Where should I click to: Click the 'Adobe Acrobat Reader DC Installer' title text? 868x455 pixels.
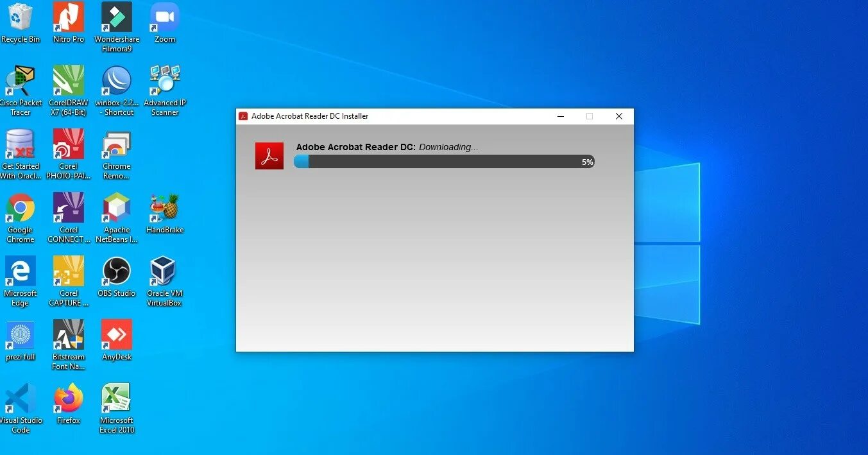tap(310, 116)
